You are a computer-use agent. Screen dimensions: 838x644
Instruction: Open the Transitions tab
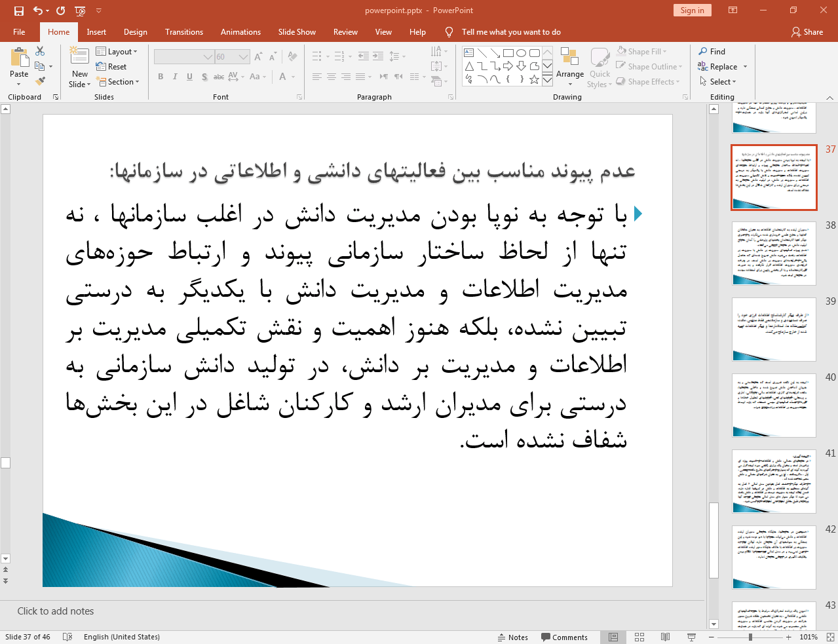coord(184,31)
